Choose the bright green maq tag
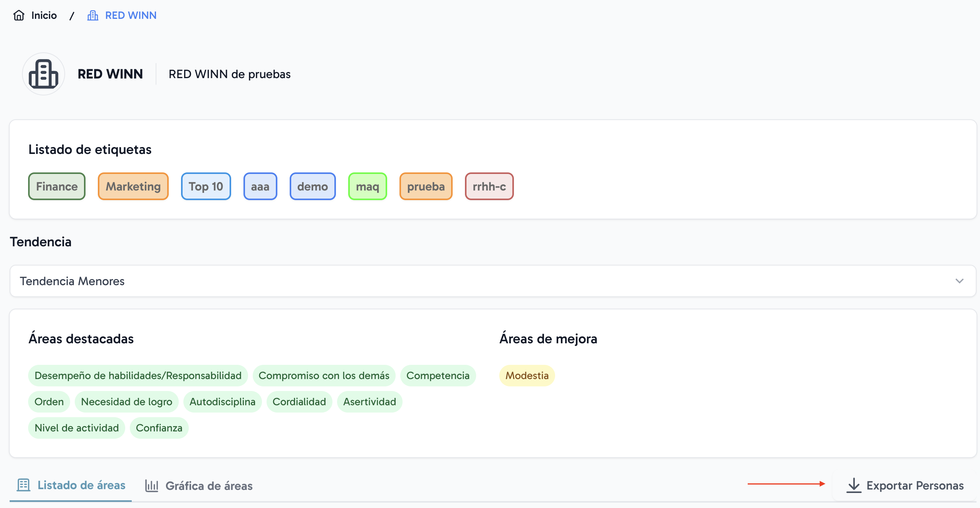 click(x=367, y=186)
